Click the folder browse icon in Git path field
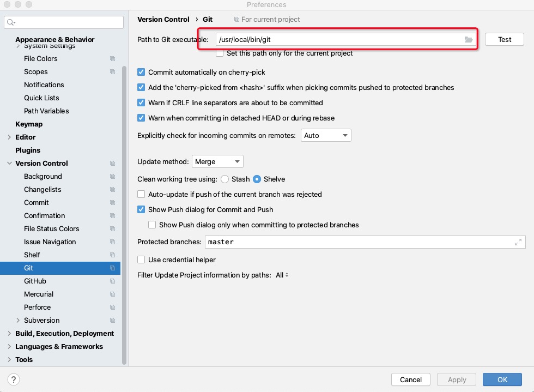 coord(468,39)
